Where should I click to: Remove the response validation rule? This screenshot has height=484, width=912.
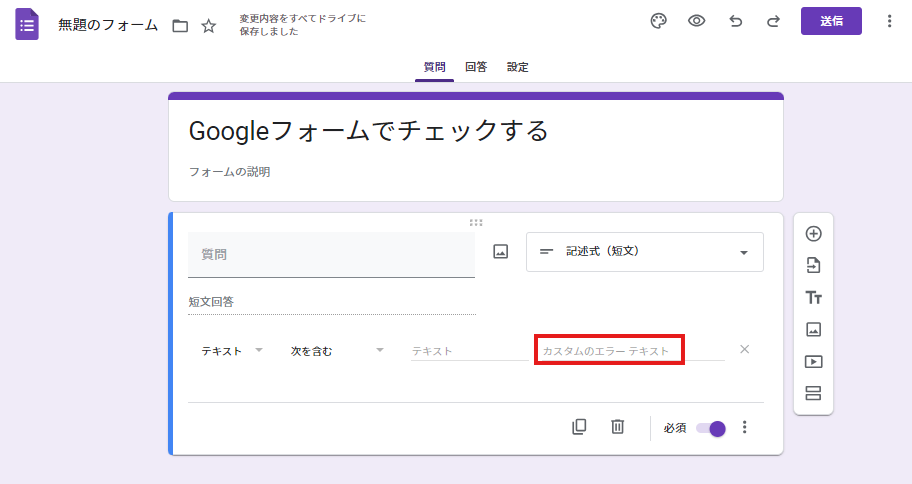coord(744,349)
